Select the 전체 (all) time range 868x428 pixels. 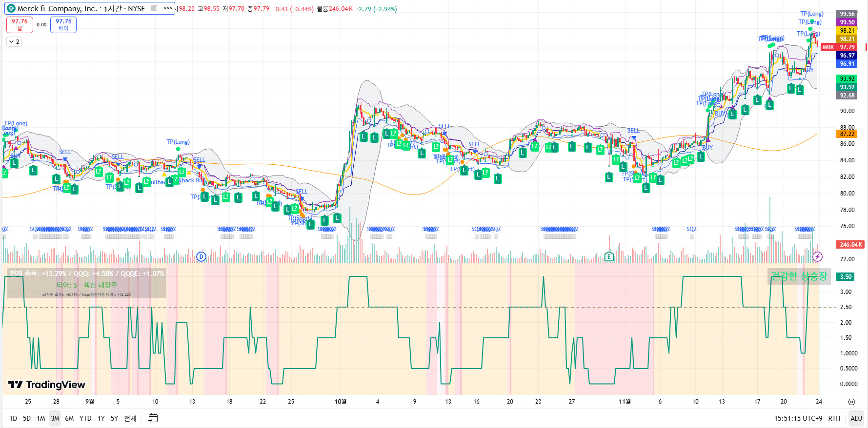click(130, 418)
